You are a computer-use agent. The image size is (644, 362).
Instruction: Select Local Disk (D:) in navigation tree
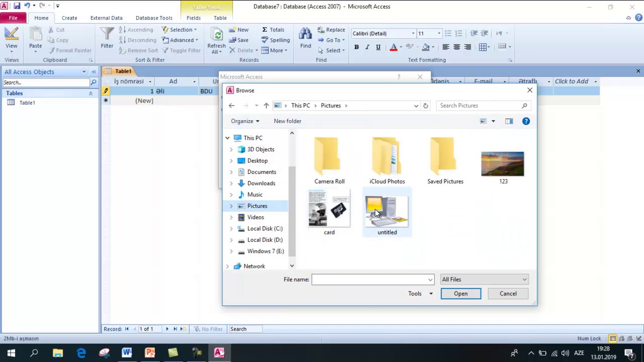tap(265, 240)
